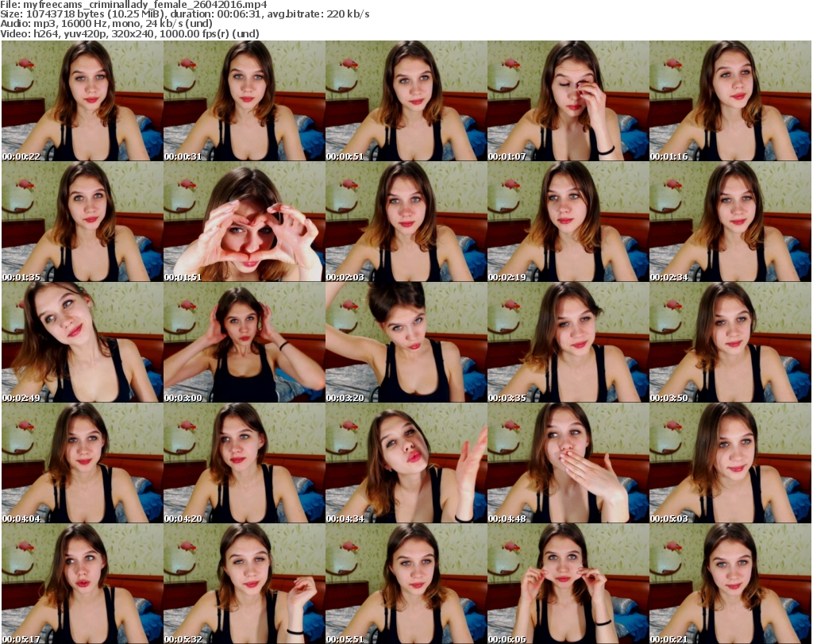Open the thumbnail at 00:03:35
This screenshot has width=813, height=644.
[x=568, y=342]
